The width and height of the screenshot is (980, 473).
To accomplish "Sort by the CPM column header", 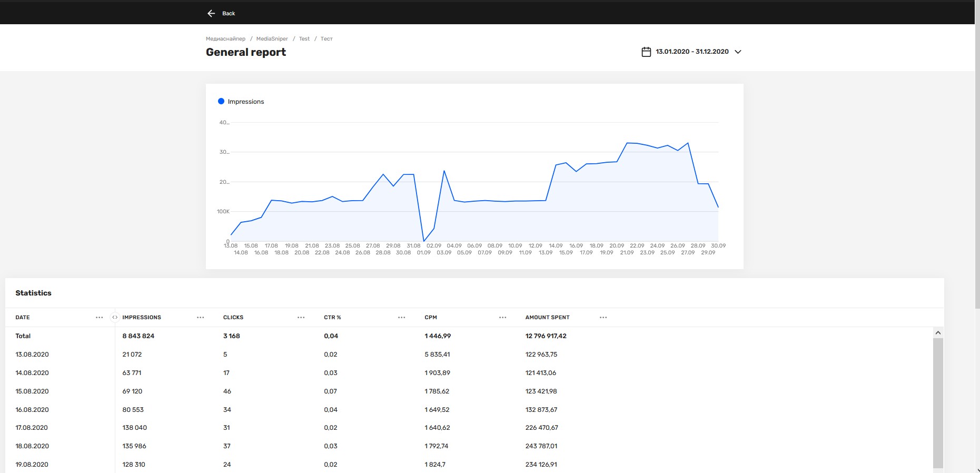I will pos(431,318).
